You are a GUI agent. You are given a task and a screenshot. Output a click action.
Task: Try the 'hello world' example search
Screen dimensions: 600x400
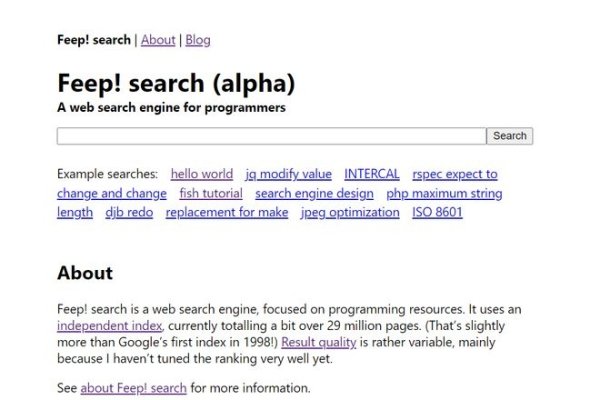[x=202, y=174]
